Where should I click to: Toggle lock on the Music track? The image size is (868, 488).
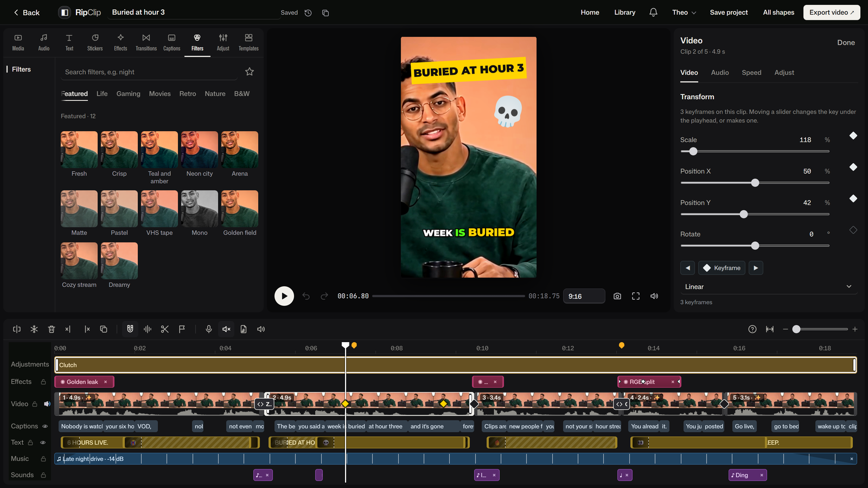click(x=43, y=459)
